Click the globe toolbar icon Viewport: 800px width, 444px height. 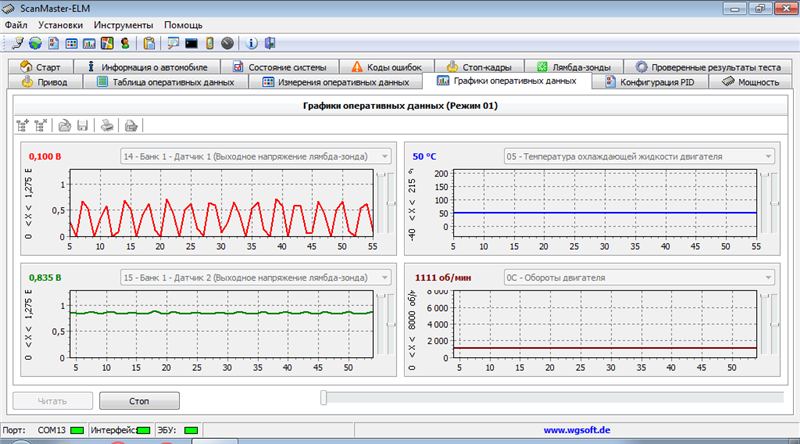(x=35, y=43)
